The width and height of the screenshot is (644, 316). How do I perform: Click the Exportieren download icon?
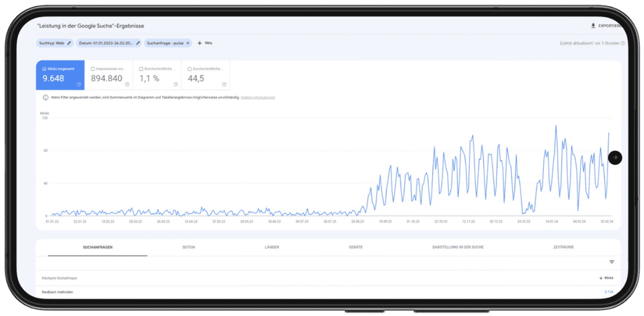(593, 26)
